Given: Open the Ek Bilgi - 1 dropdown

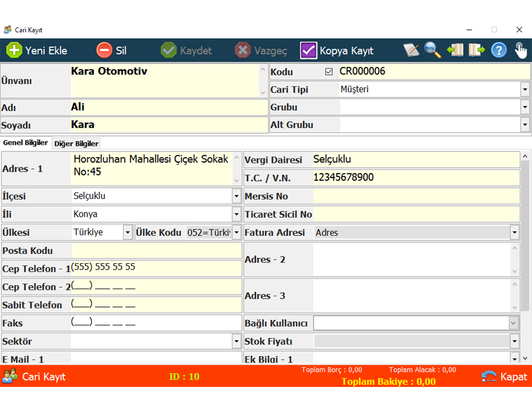Looking at the screenshot, I should (x=515, y=358).
